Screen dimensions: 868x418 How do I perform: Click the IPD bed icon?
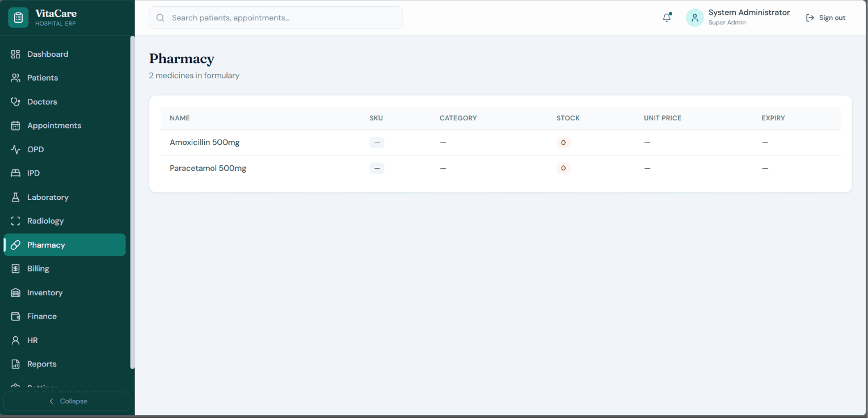pyautogui.click(x=16, y=173)
